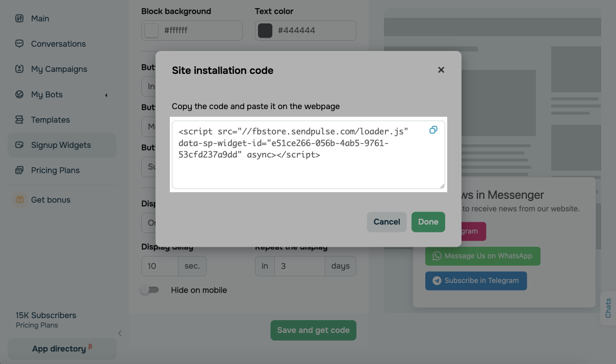Click the My Bots icon
Viewport: 616px width, 364px height.
pos(19,94)
